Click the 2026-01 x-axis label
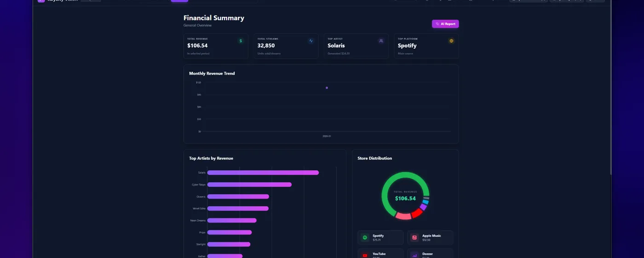This screenshot has height=258, width=644. click(327, 136)
